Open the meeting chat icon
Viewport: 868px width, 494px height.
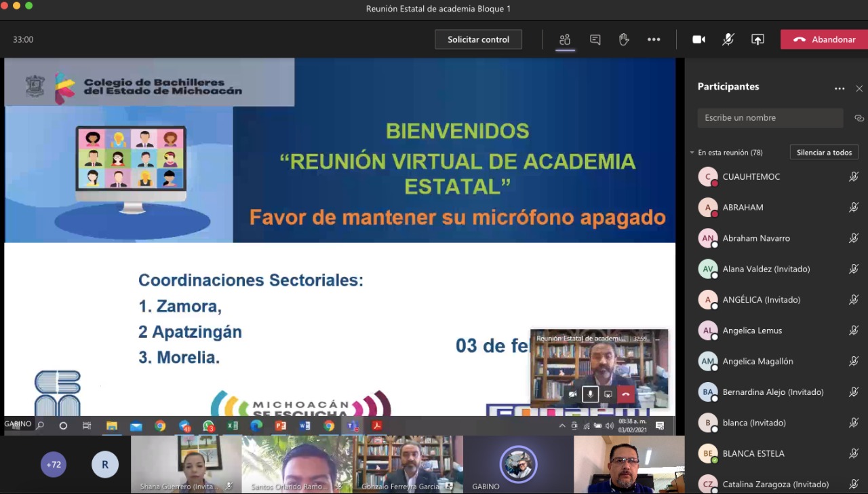pyautogui.click(x=595, y=39)
